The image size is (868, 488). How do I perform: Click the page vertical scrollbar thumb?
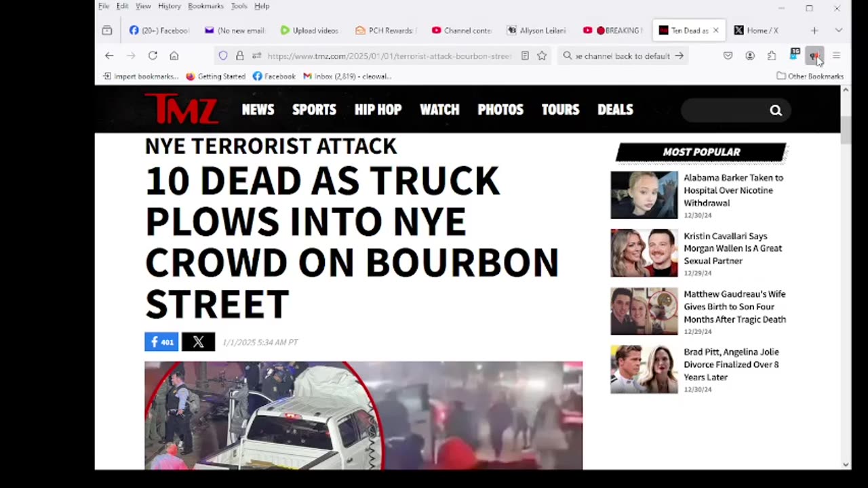coord(846,129)
